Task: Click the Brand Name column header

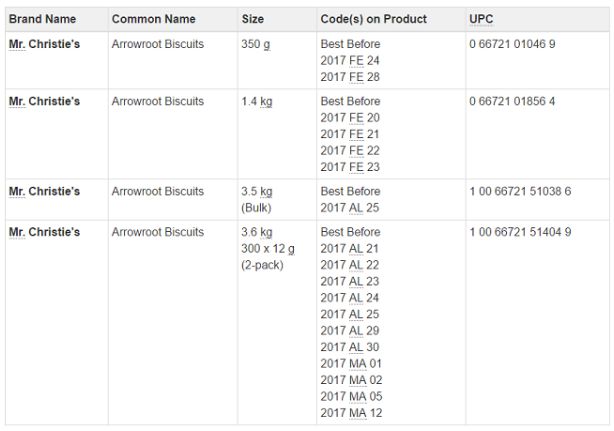Action: point(42,19)
